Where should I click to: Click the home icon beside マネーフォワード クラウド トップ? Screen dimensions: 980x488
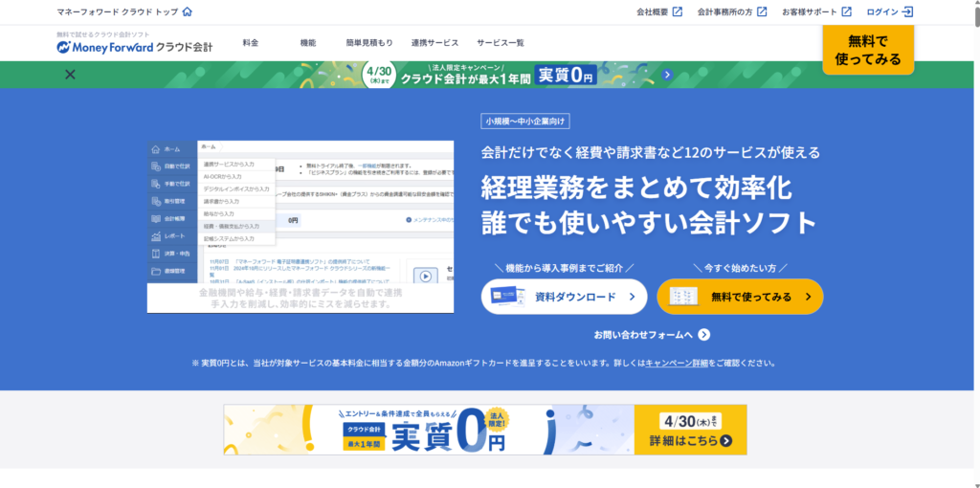(187, 12)
